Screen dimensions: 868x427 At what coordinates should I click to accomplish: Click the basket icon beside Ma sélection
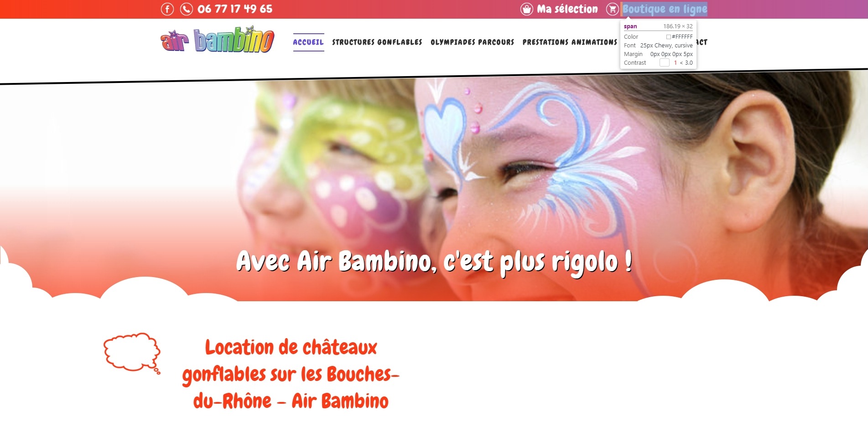tap(527, 9)
